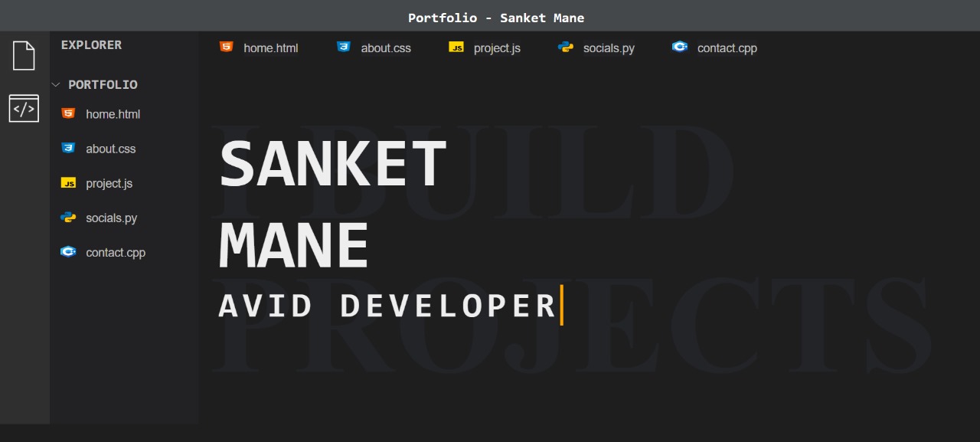
Task: Click the HTML5 icon on the home.html tab
Action: click(x=226, y=47)
